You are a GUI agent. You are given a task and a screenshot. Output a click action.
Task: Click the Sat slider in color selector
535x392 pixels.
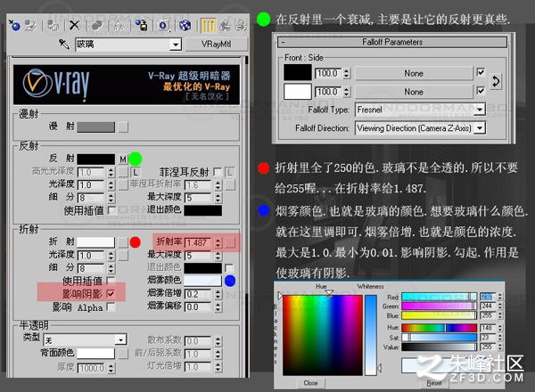(439, 338)
